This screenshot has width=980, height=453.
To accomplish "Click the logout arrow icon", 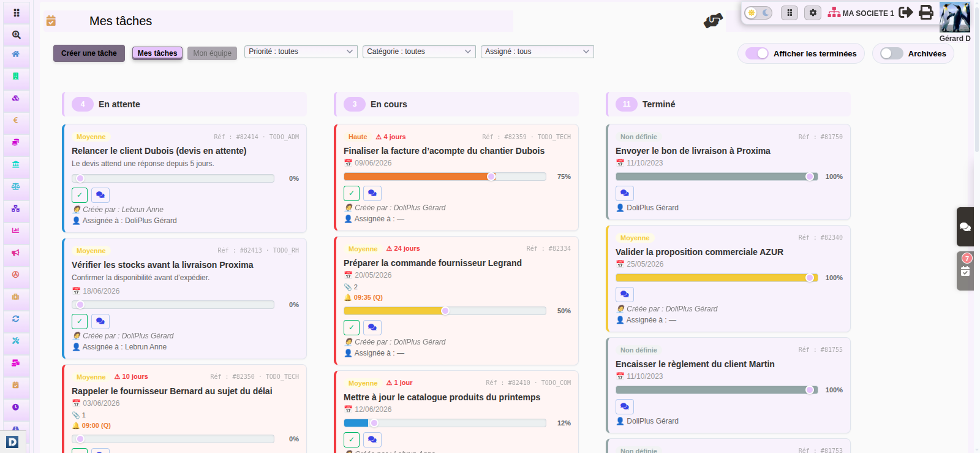I will pyautogui.click(x=906, y=12).
